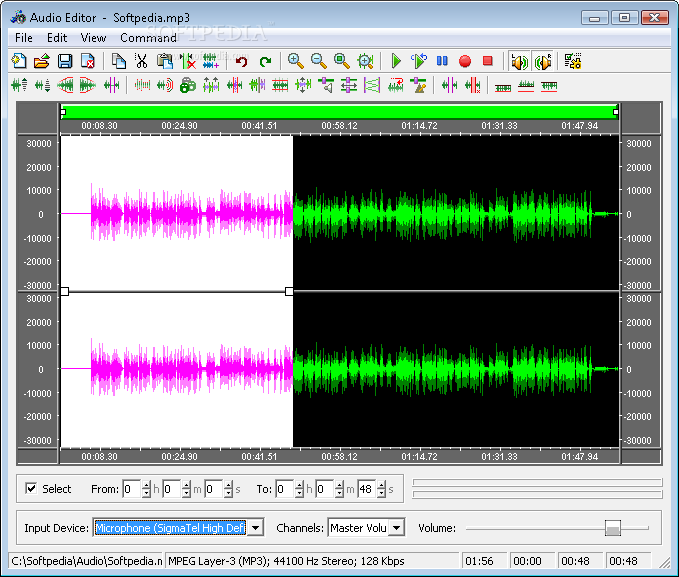Expand the Channels dropdown
The height and width of the screenshot is (577, 679).
(396, 528)
